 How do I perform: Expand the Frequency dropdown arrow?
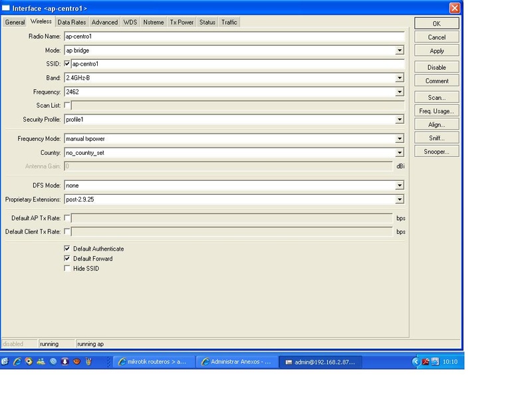click(400, 92)
